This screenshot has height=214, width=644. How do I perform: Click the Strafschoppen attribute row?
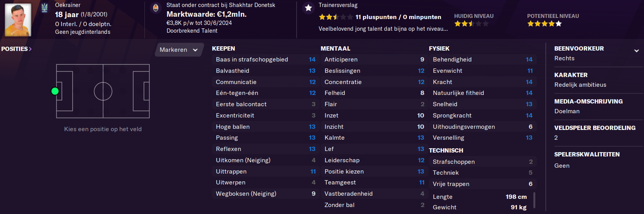(483, 161)
